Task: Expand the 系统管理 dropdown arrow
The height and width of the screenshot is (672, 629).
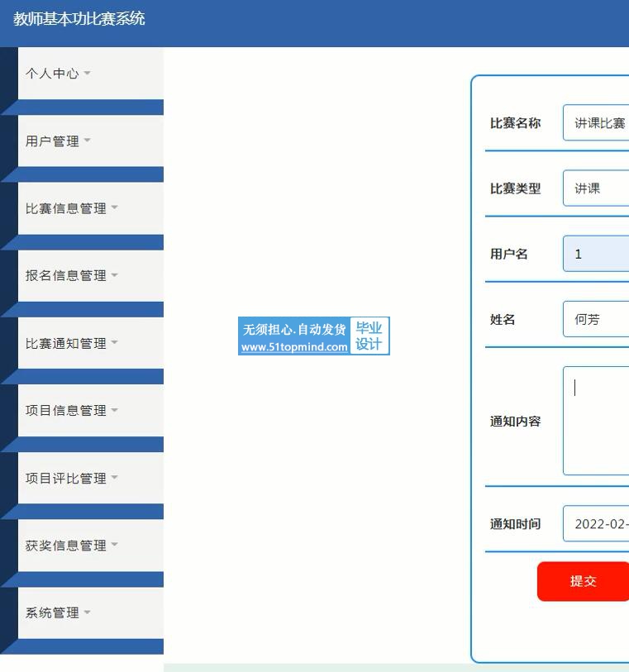Action: point(87,612)
